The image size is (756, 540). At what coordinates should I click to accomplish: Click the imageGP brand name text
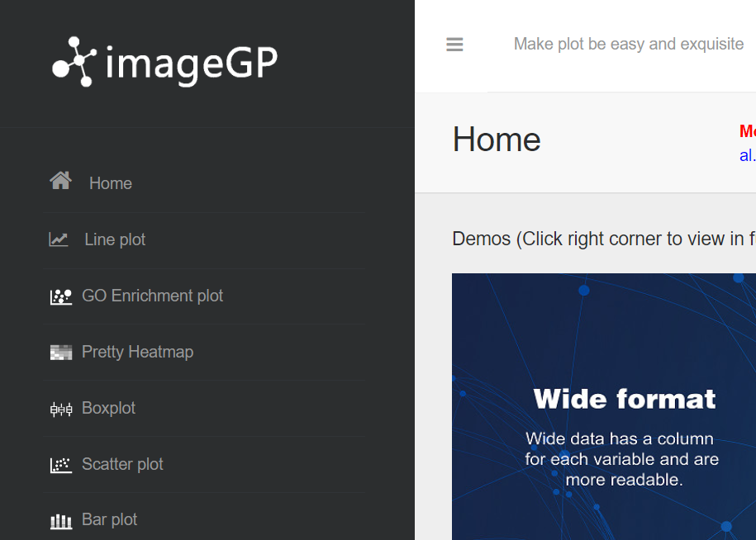pyautogui.click(x=192, y=64)
